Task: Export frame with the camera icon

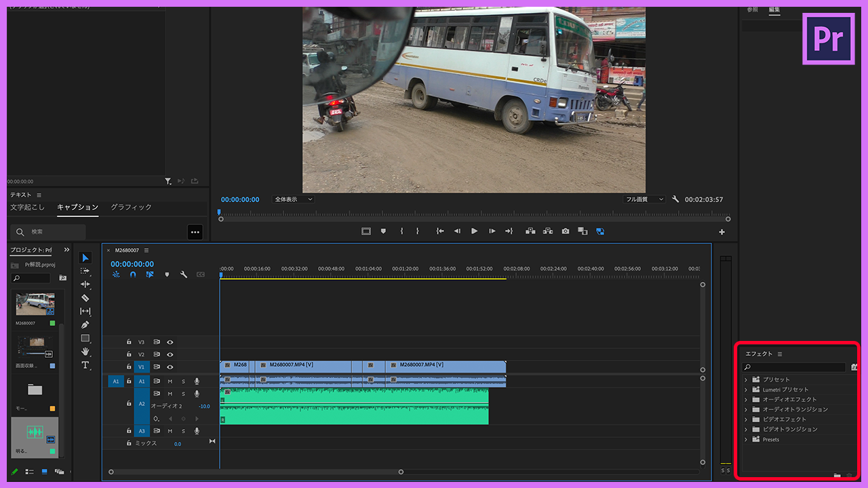Action: click(x=566, y=231)
